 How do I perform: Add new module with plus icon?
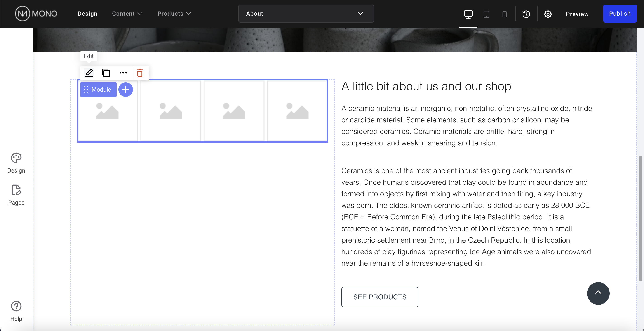[125, 90]
